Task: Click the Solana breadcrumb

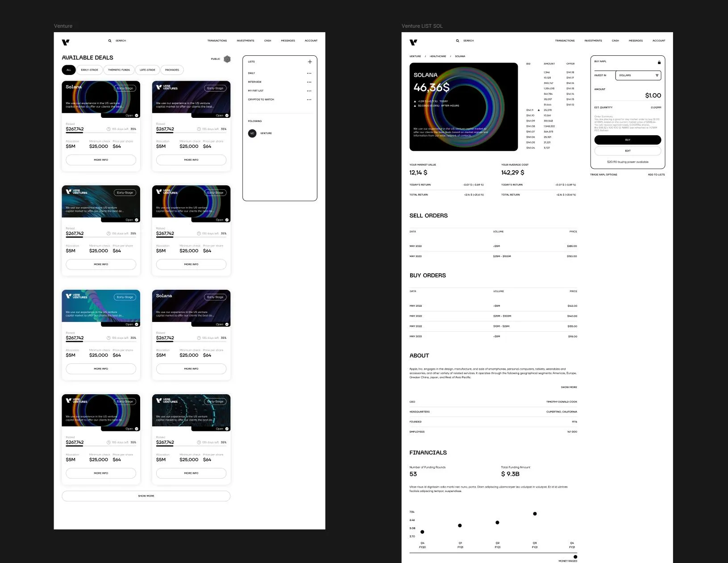Action: (x=460, y=56)
